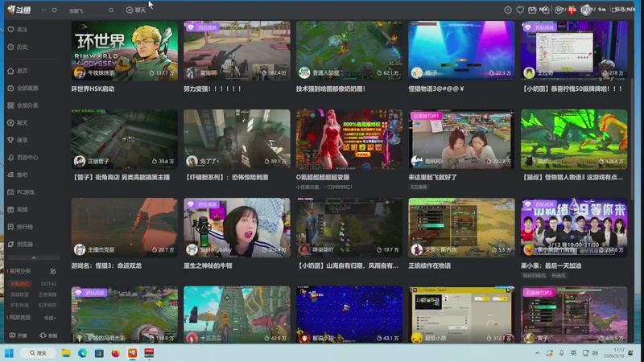Open 赛事 (Esports) with trophy icon
The width and height of the screenshot is (644, 362).
(x=18, y=140)
